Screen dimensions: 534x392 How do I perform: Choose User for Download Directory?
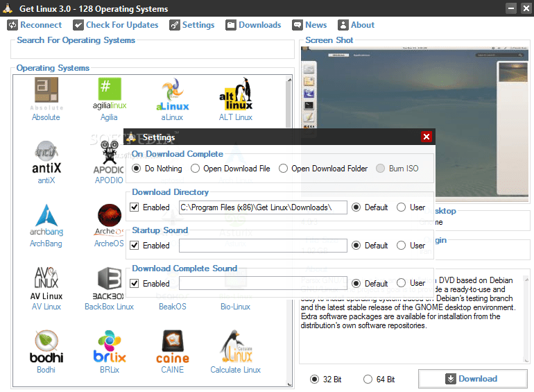(x=401, y=207)
